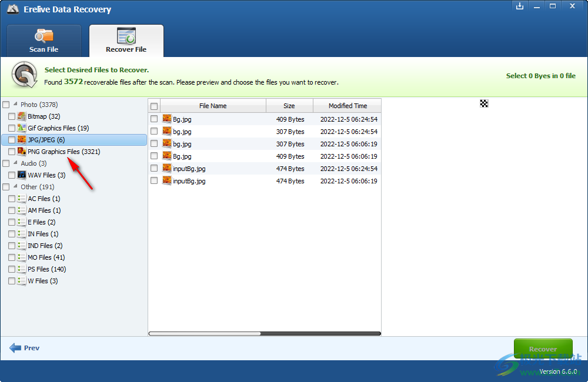588x382 pixels.
Task: Click the Erelive Data Recovery app logo
Action: pyautogui.click(x=13, y=9)
